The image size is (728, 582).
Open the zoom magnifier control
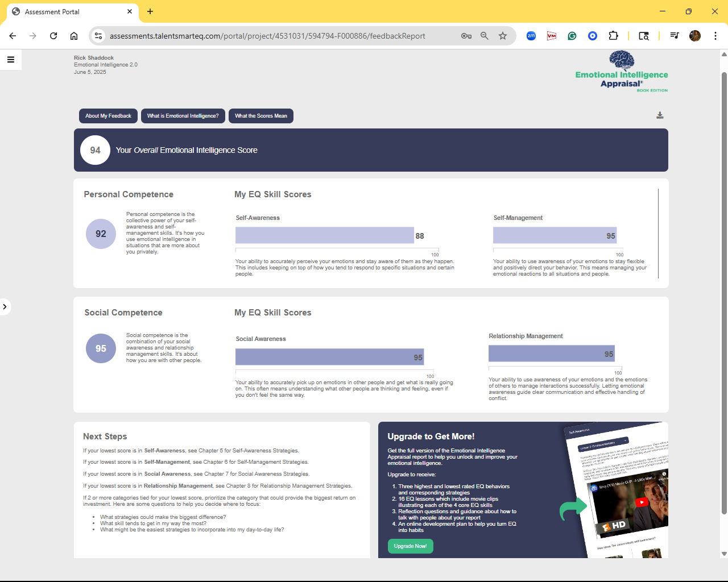tap(485, 36)
